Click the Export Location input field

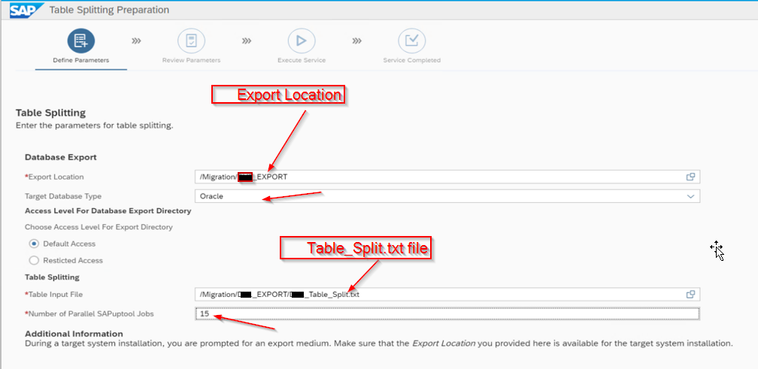(x=447, y=177)
